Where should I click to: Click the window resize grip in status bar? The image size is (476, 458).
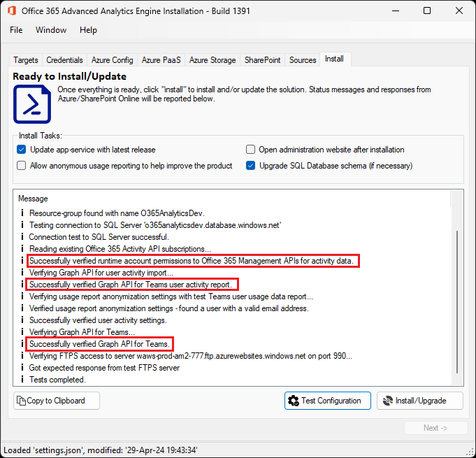[x=471, y=453]
